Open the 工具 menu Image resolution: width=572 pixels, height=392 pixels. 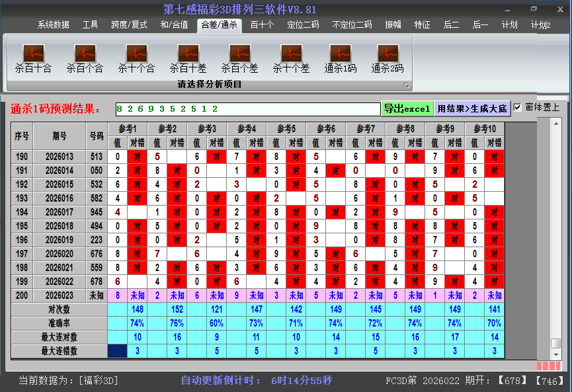tap(90, 25)
